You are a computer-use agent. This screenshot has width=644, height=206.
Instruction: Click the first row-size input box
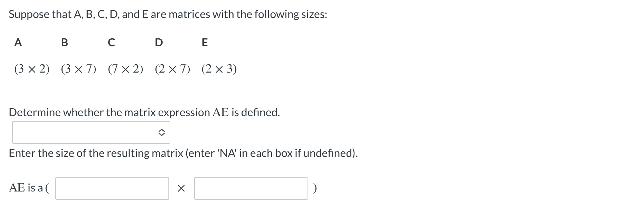point(111,188)
